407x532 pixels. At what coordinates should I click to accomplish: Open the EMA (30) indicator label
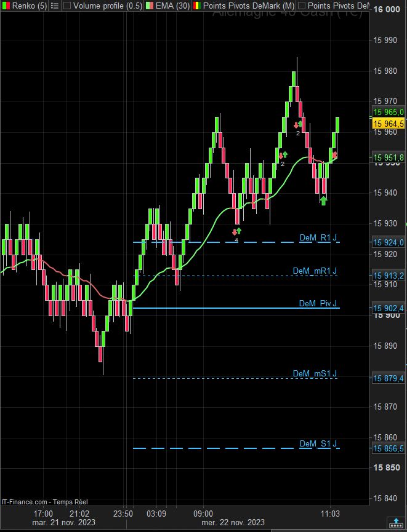[172, 6]
